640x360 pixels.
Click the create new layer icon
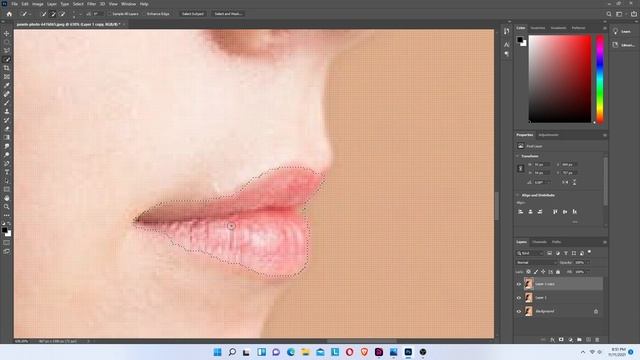[x=588, y=340]
